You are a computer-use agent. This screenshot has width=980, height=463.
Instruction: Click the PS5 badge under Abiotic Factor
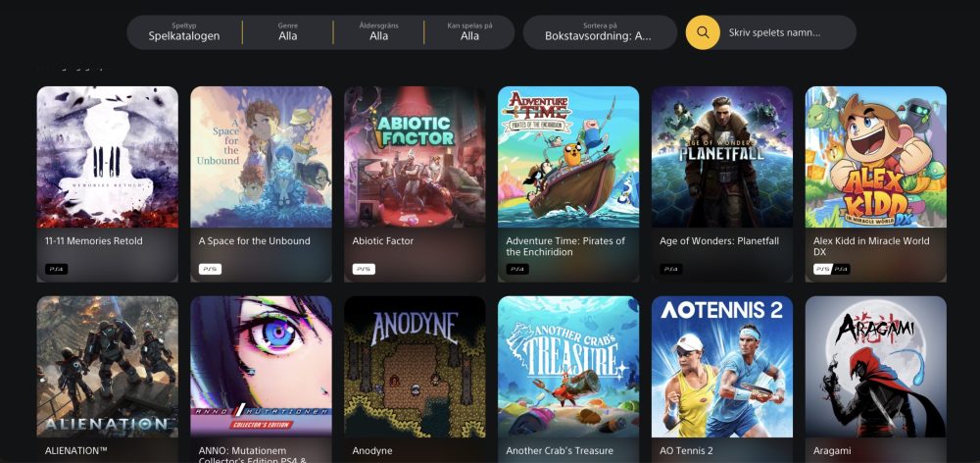364,269
